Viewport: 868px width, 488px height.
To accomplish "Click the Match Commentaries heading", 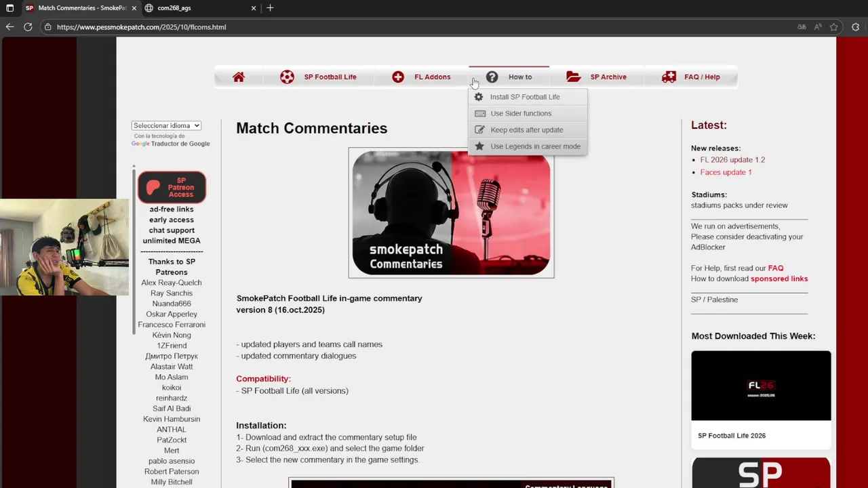I will (x=311, y=128).
